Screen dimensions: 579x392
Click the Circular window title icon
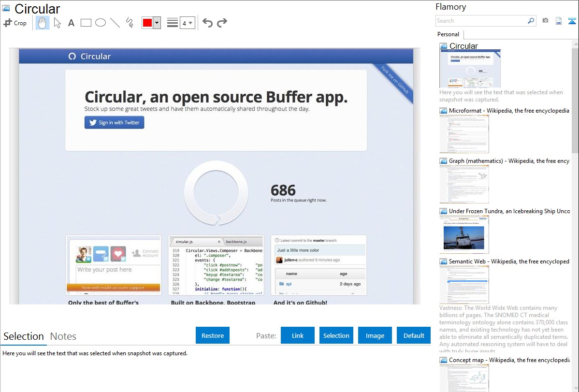point(6,8)
